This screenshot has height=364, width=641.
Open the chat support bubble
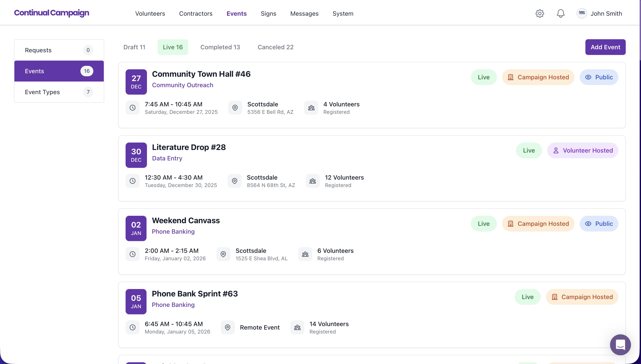[x=620, y=345]
